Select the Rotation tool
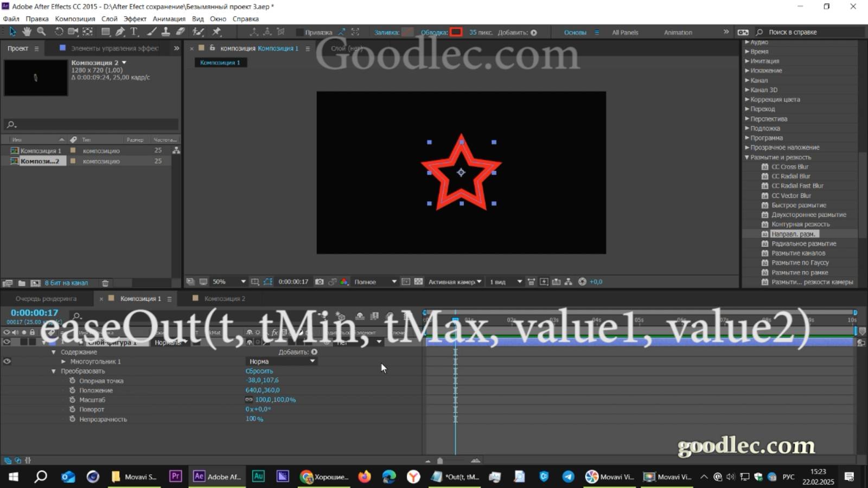 pos(59,32)
